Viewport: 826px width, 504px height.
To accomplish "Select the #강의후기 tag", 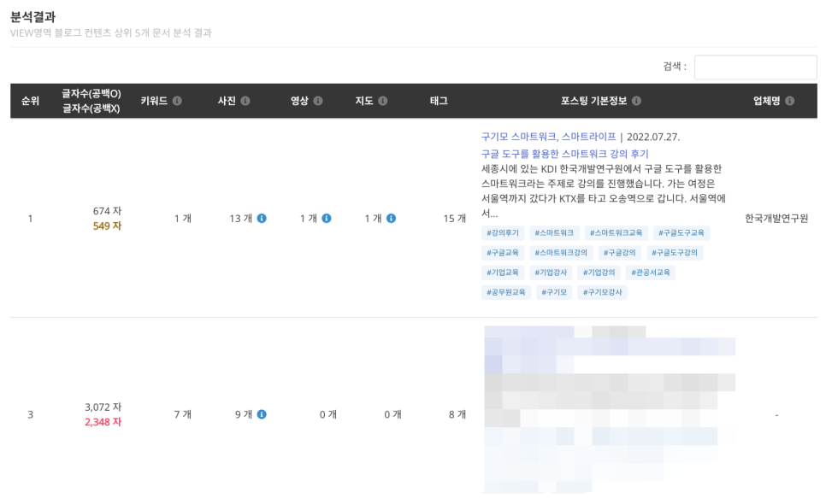I will (x=503, y=232).
